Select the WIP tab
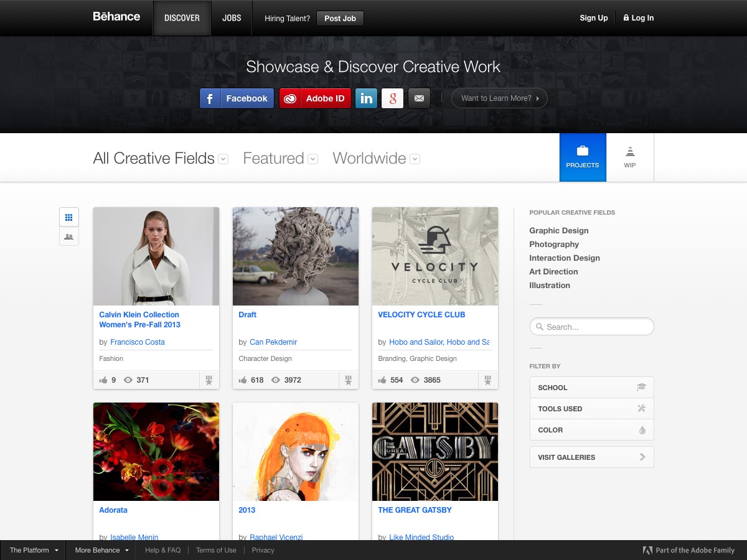Screen dimensions: 747x560 630,157
